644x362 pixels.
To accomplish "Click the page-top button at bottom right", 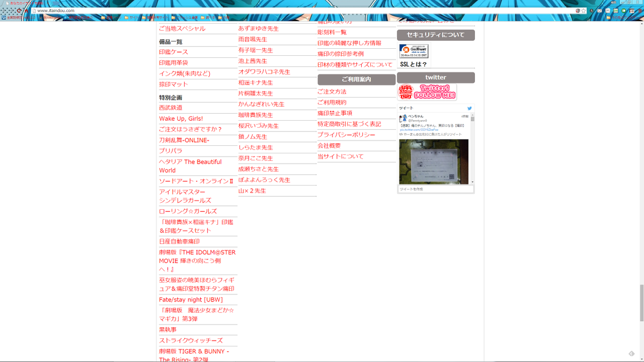I will click(632, 354).
